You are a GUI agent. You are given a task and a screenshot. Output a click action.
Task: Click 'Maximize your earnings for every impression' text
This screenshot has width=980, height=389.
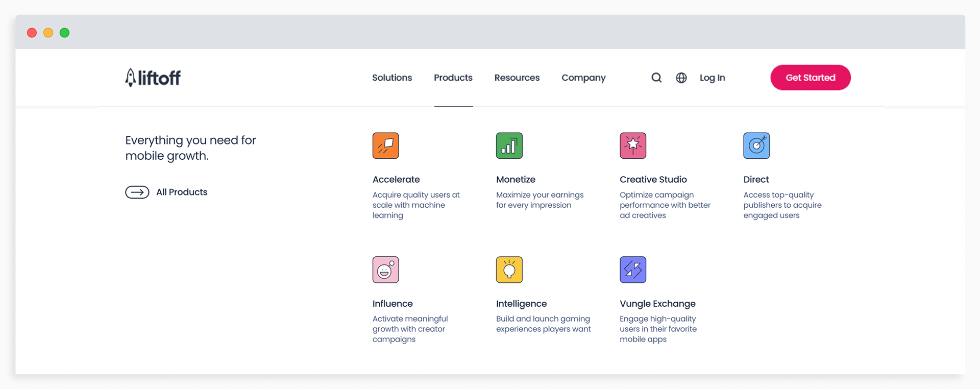click(540, 200)
